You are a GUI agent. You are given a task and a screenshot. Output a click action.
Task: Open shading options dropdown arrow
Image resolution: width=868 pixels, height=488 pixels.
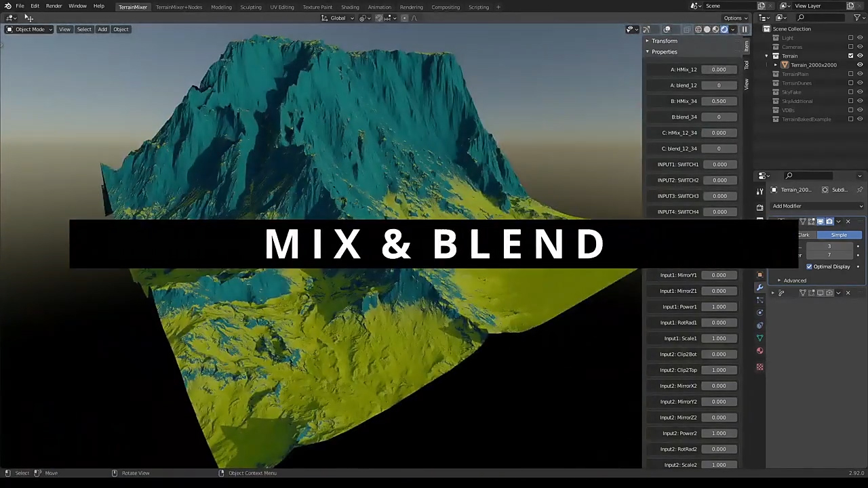click(733, 29)
